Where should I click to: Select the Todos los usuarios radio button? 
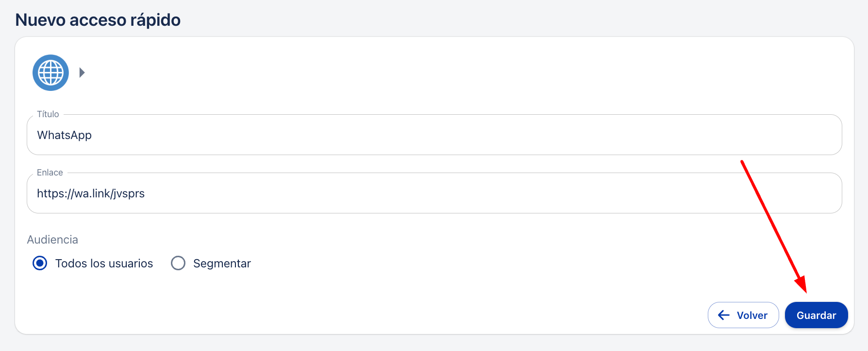pyautogui.click(x=40, y=263)
